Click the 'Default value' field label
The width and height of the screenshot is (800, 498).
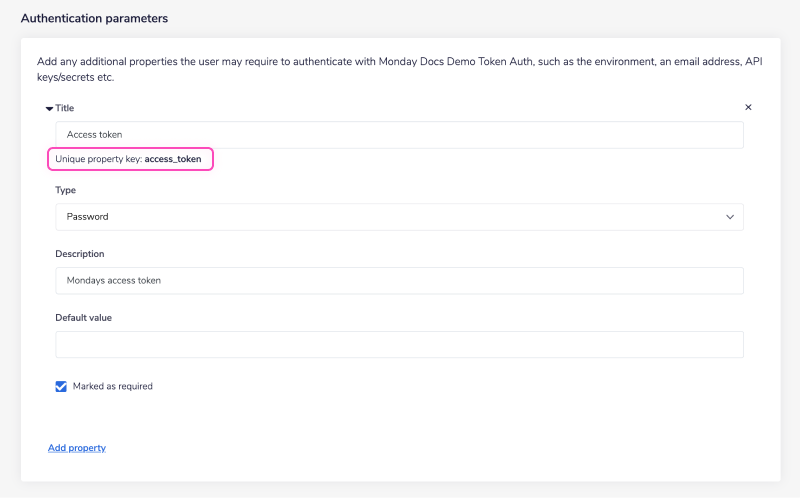(84, 318)
